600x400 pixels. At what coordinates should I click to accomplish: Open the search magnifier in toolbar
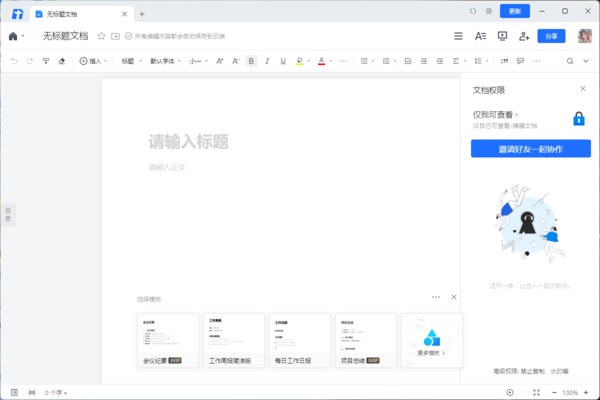570,61
